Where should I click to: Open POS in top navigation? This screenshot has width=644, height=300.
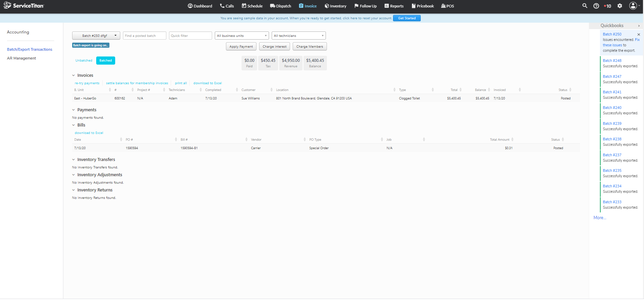[448, 6]
